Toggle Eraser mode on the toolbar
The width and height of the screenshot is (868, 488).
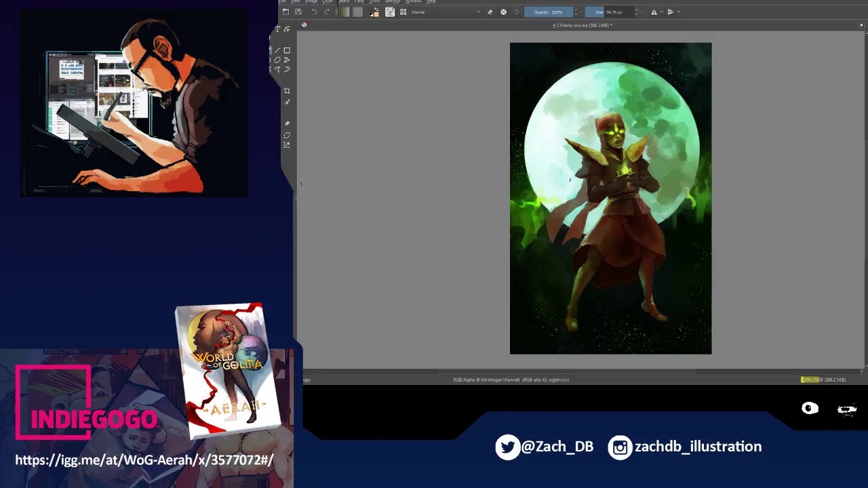(x=490, y=12)
